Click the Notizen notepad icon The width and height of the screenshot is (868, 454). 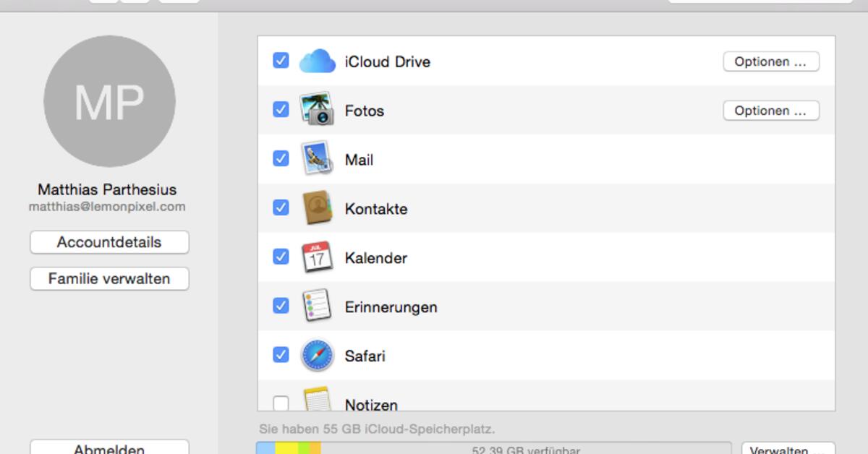tap(317, 398)
